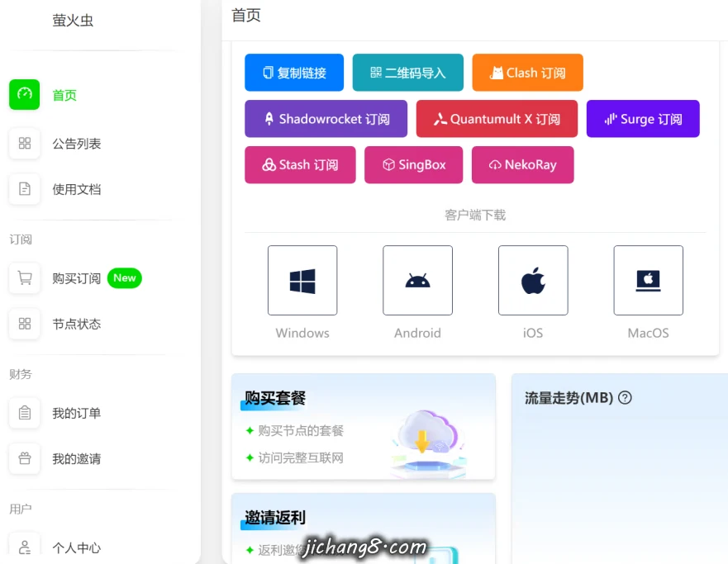Download the iOS client
This screenshot has height=564, width=728.
point(533,280)
